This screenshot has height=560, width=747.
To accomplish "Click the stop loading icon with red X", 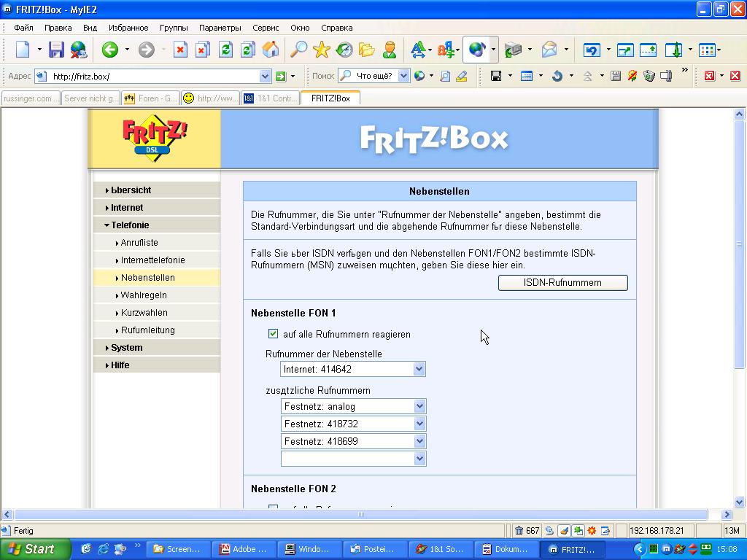I will [180, 50].
